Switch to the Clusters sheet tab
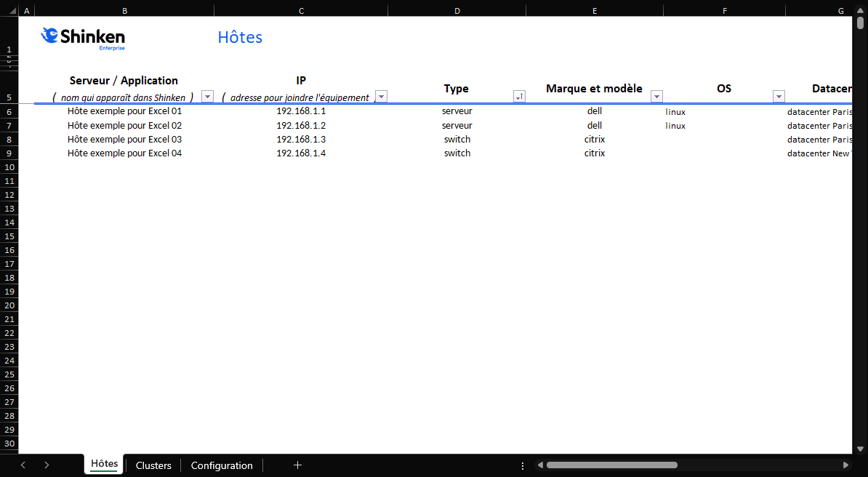The width and height of the screenshot is (868, 477). point(153,465)
